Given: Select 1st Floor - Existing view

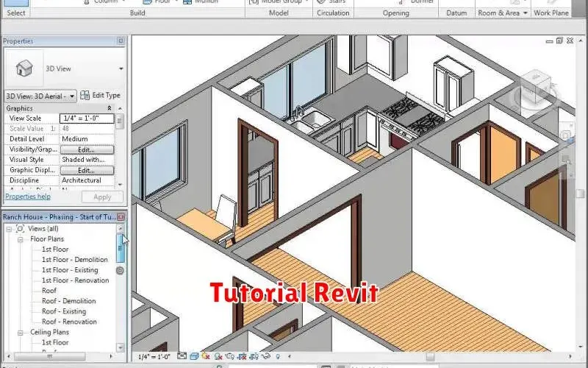Looking at the screenshot, I should click(70, 270).
